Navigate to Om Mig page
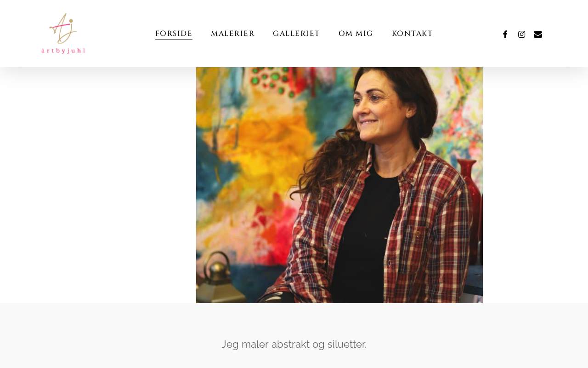Screen dimensions: 588x368 pos(356,34)
